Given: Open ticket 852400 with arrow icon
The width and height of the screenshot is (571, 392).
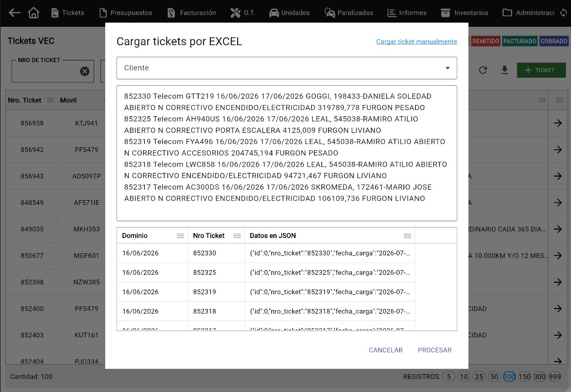Looking at the screenshot, I should pyautogui.click(x=557, y=308).
